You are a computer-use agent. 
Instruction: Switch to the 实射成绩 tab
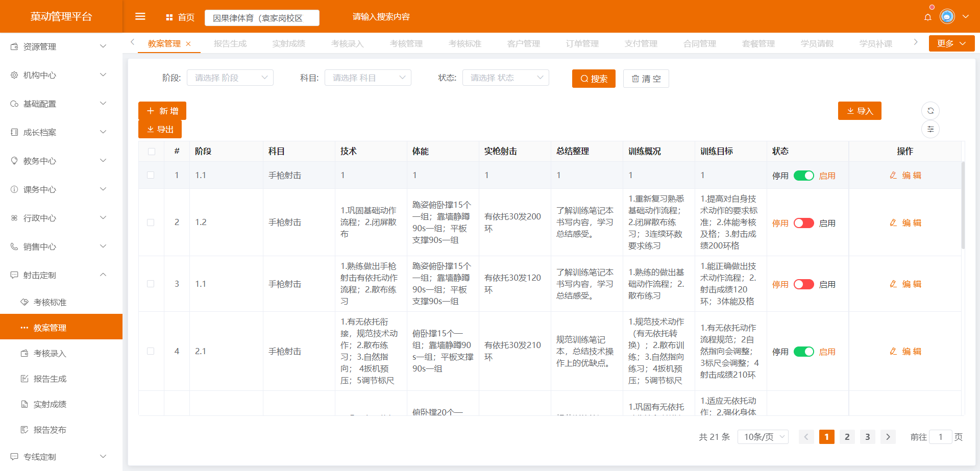[x=289, y=44]
